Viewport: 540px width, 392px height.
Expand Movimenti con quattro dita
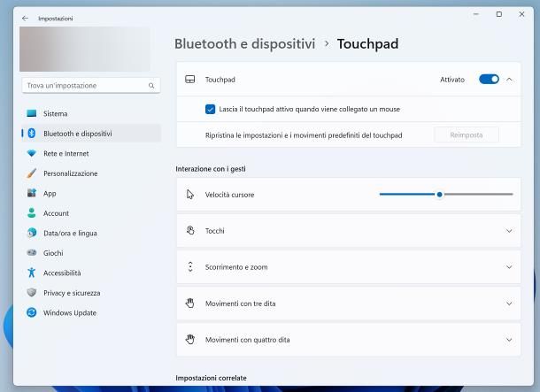point(509,340)
